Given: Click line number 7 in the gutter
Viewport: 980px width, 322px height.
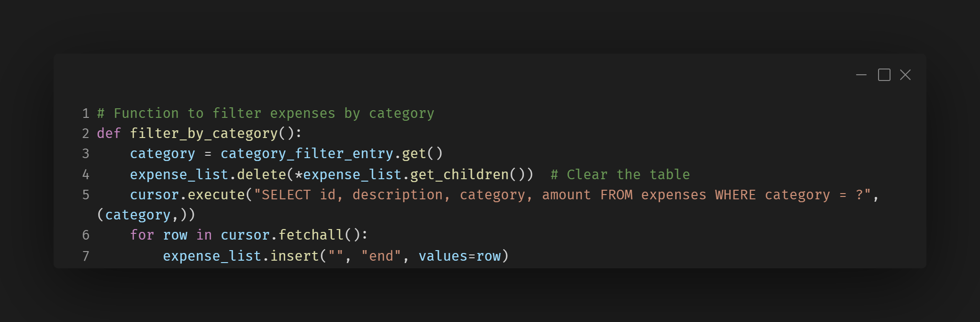Looking at the screenshot, I should pos(86,256).
